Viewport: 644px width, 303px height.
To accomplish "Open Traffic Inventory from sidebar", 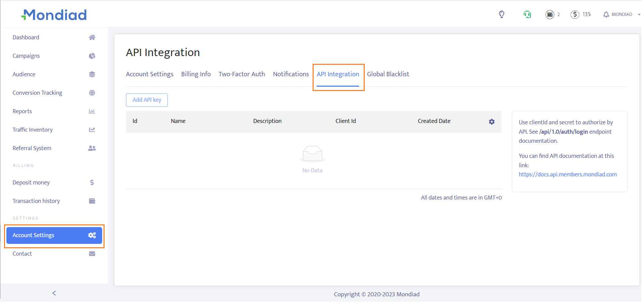I will coord(33,130).
